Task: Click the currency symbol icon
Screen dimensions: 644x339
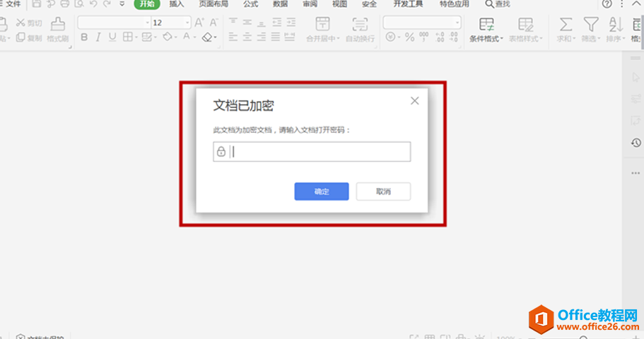Action: click(x=391, y=37)
